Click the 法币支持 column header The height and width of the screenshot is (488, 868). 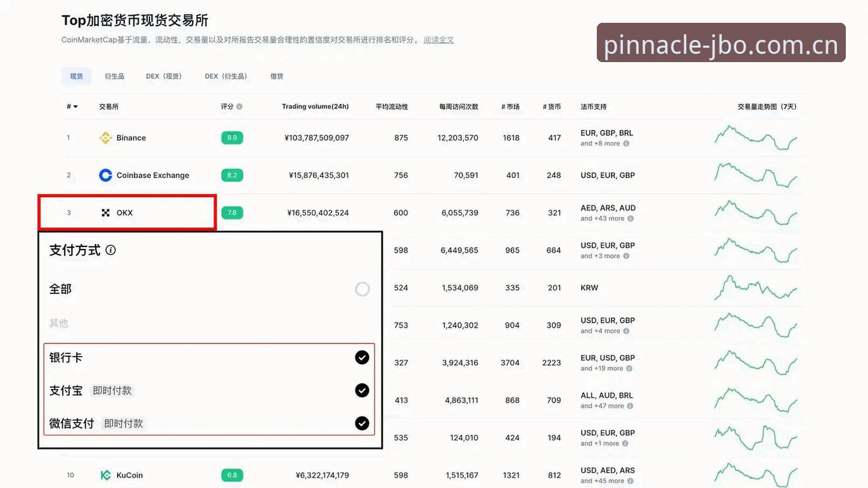(x=594, y=106)
